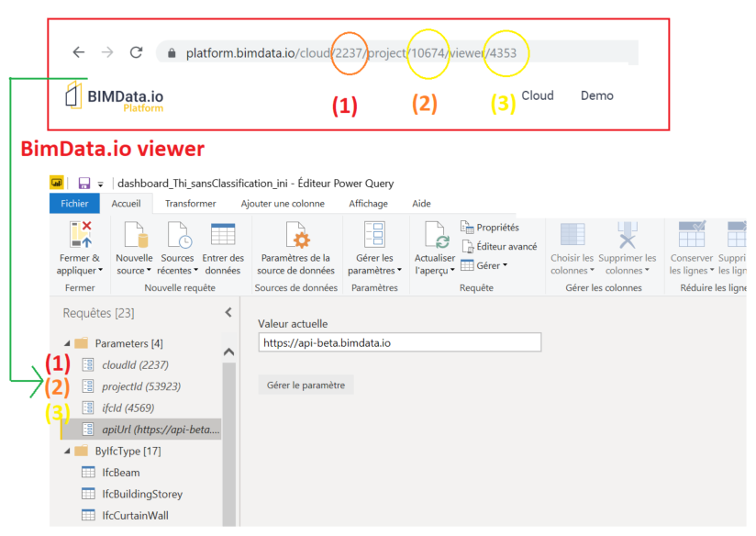This screenshot has width=756, height=536.
Task: Click the browser back arrow
Action: point(79,52)
